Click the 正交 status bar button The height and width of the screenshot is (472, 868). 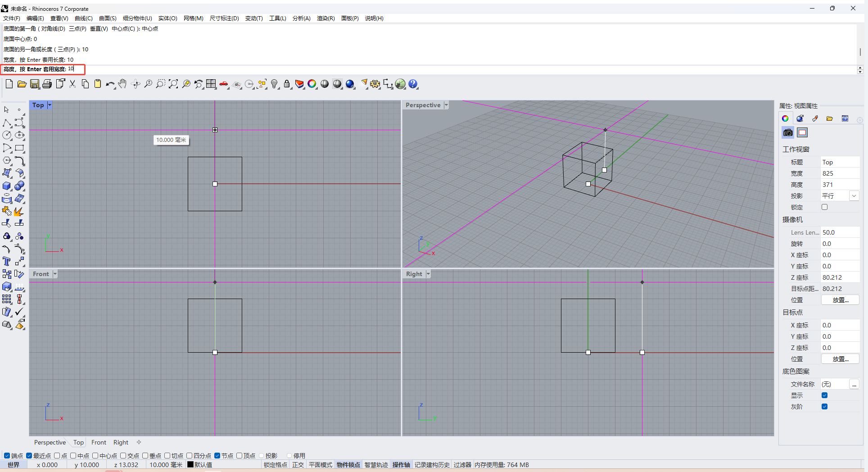coord(298,465)
